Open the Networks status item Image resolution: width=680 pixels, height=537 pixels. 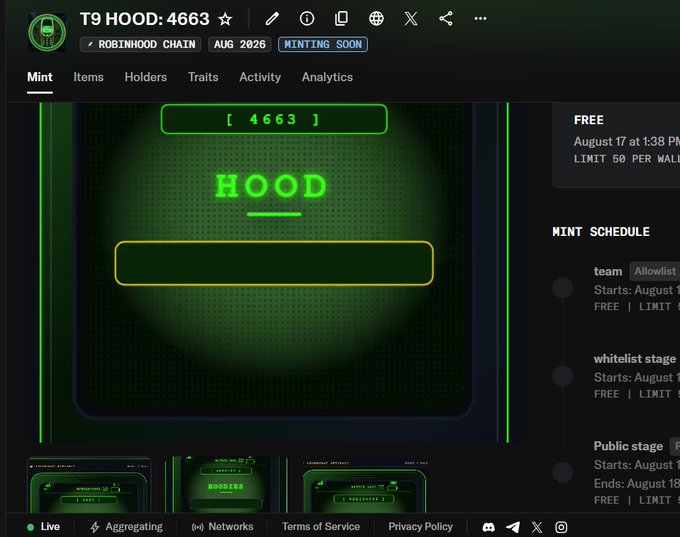click(222, 527)
